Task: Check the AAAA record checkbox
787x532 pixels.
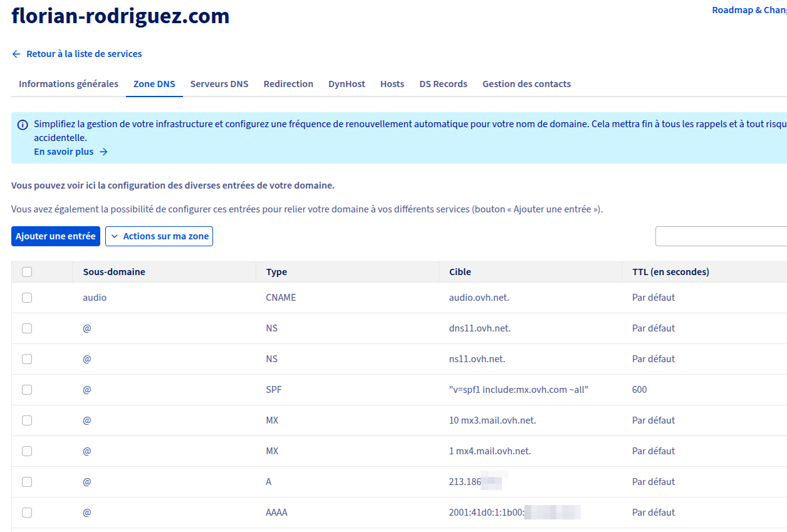Action: point(27,512)
